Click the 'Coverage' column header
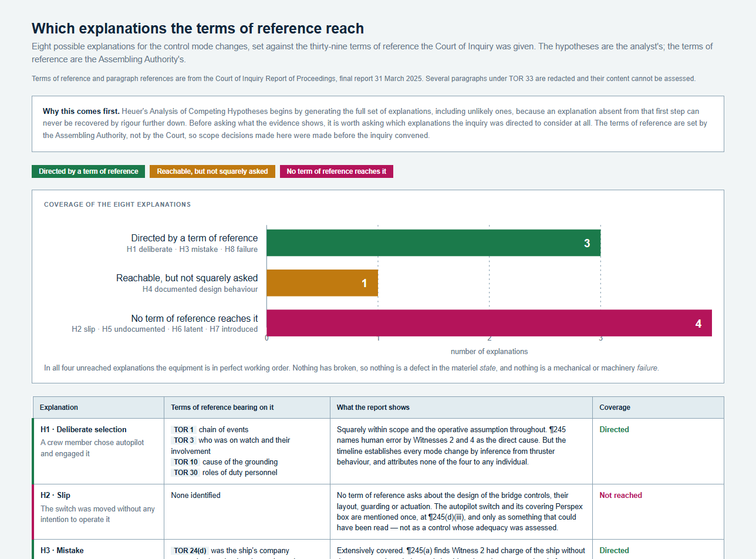This screenshot has height=559, width=756. pos(615,408)
